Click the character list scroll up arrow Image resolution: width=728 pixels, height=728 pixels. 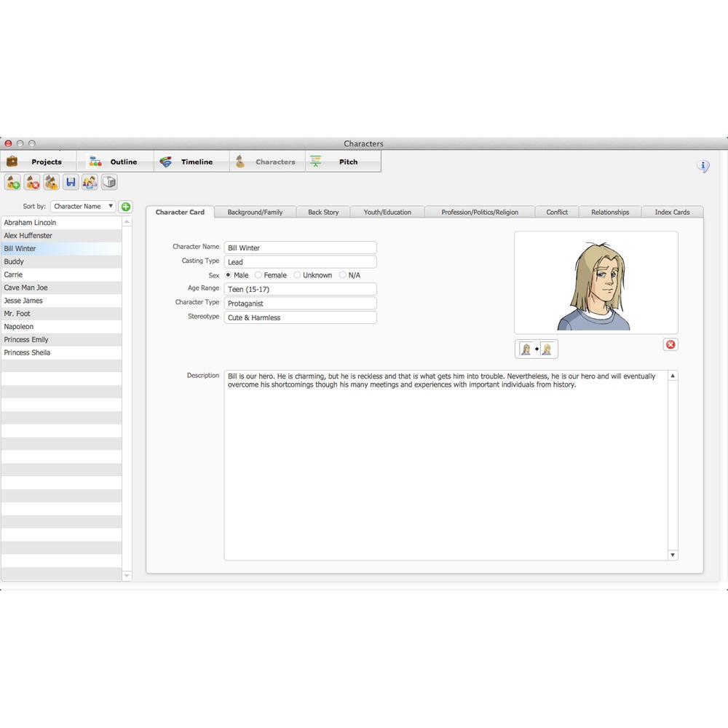coord(127,221)
